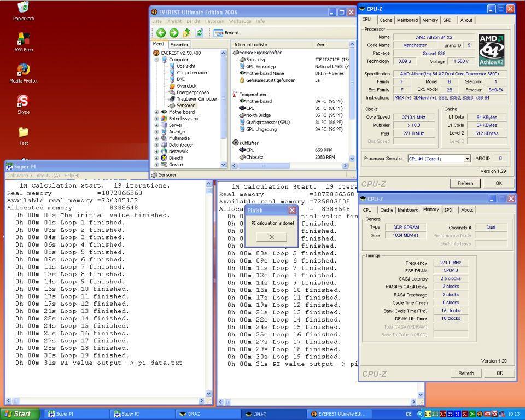Open the Test folder on desktop
The width and height of the screenshot is (525, 420).
(24, 136)
